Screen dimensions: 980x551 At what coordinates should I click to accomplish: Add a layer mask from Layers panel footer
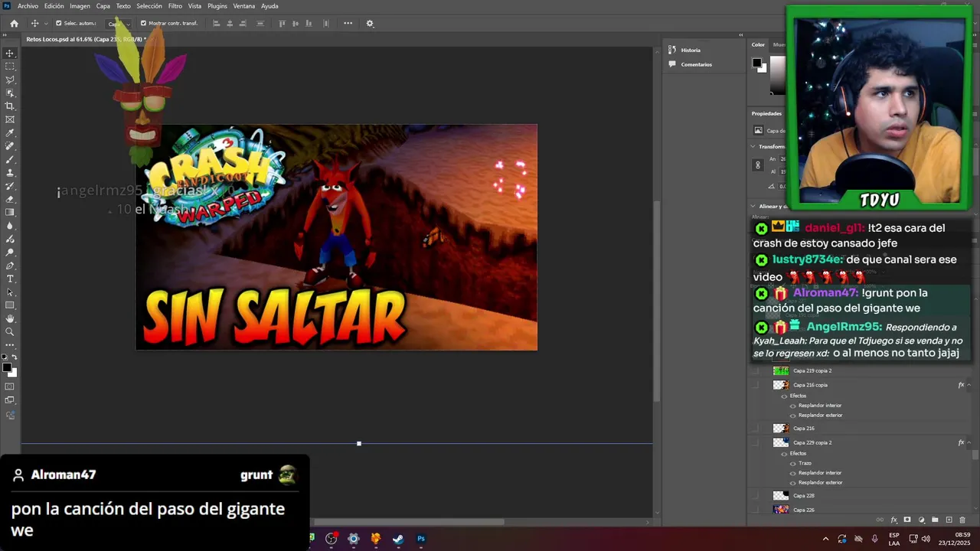point(907,520)
